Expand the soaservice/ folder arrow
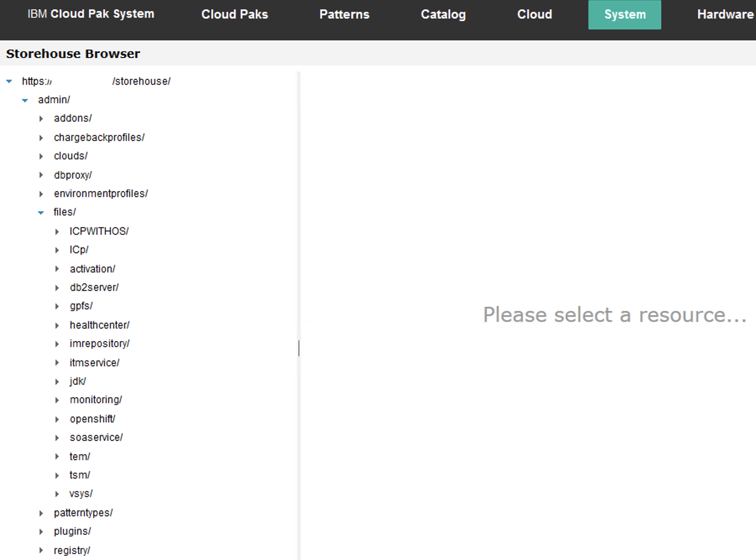The image size is (756, 560). tap(57, 438)
